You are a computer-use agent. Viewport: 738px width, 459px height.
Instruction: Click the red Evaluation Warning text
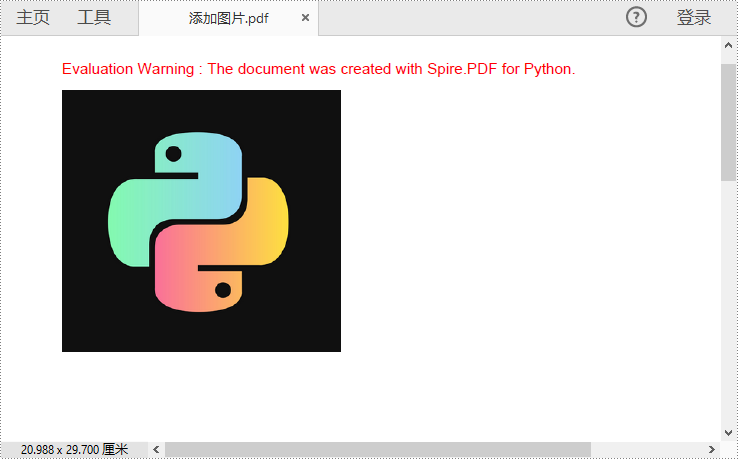click(319, 69)
